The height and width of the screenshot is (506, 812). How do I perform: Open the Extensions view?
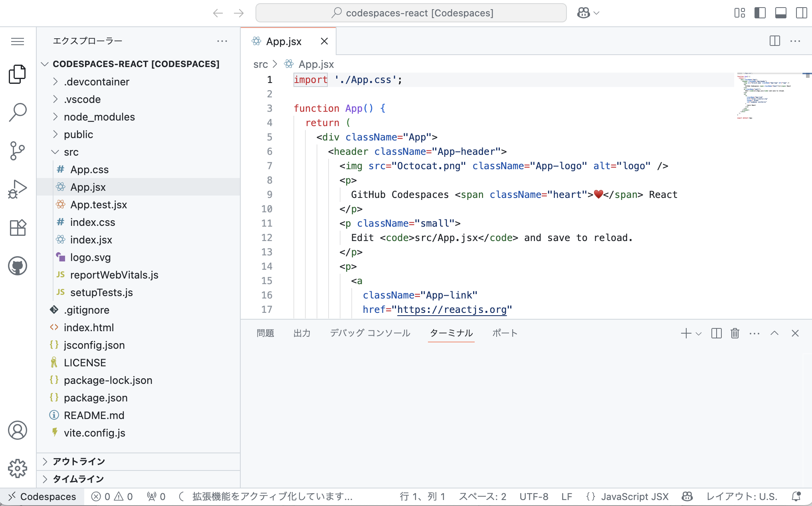tap(18, 227)
